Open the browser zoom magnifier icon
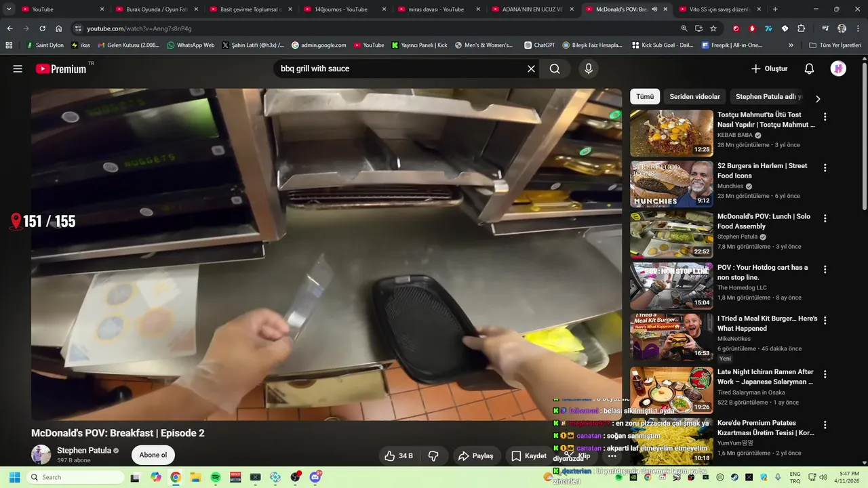This screenshot has height=488, width=868. (684, 28)
